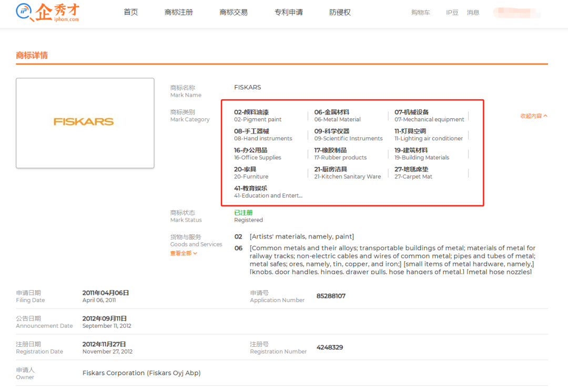Click the 已注册 Registered status text

click(248, 216)
